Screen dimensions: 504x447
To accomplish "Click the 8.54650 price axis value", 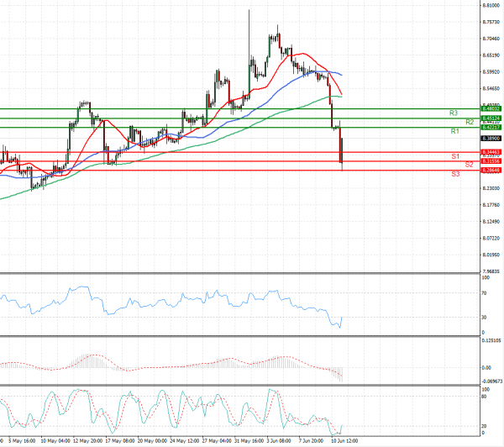I will [x=491, y=88].
